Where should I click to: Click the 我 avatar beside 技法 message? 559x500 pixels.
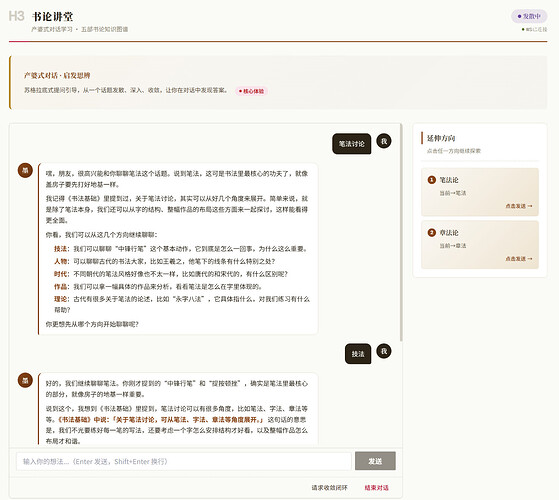[384, 351]
